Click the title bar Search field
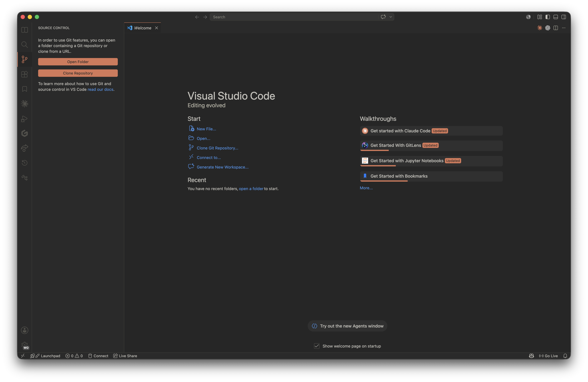This screenshot has width=588, height=382. (x=294, y=17)
